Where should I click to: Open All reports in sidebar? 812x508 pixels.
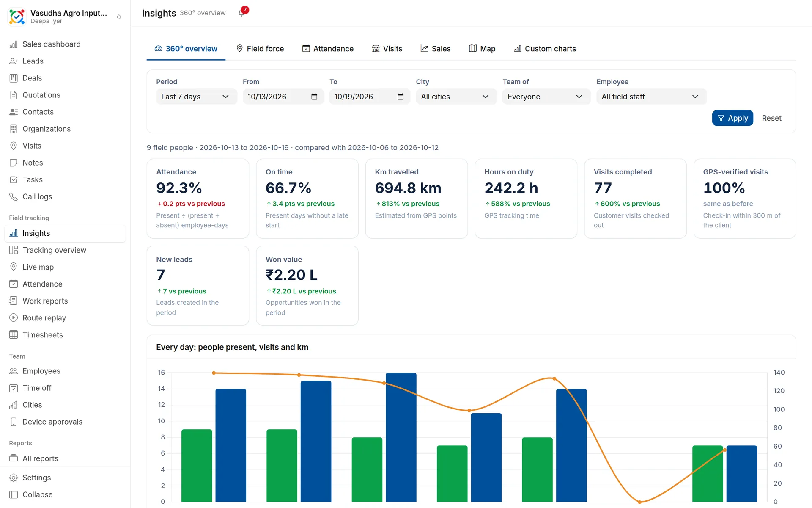tap(65, 458)
